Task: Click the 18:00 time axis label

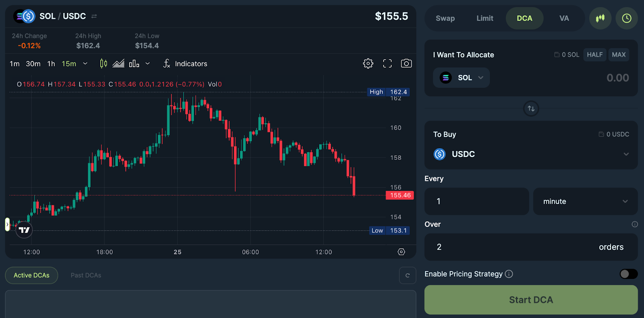Action: pos(105,252)
